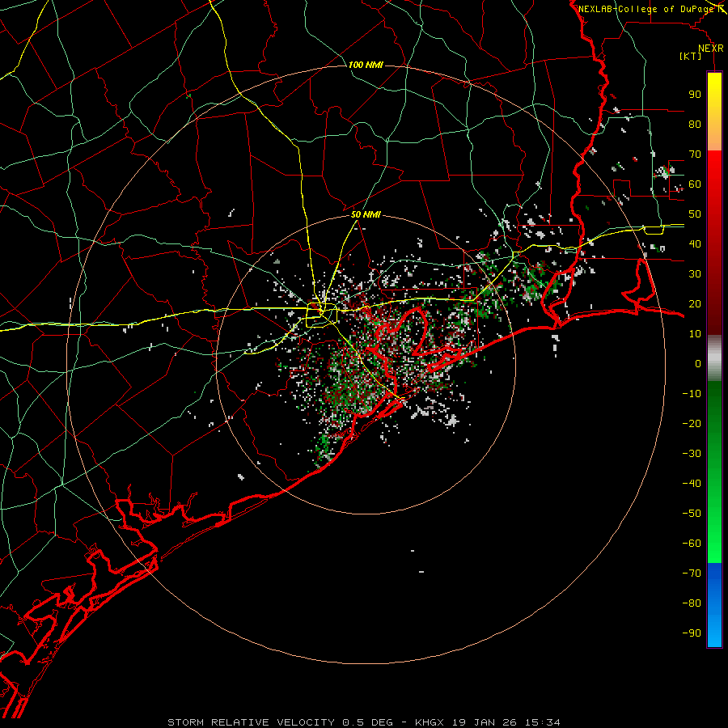728x728 pixels.
Task: Click the '15:34' time stamp
Action: (542, 722)
